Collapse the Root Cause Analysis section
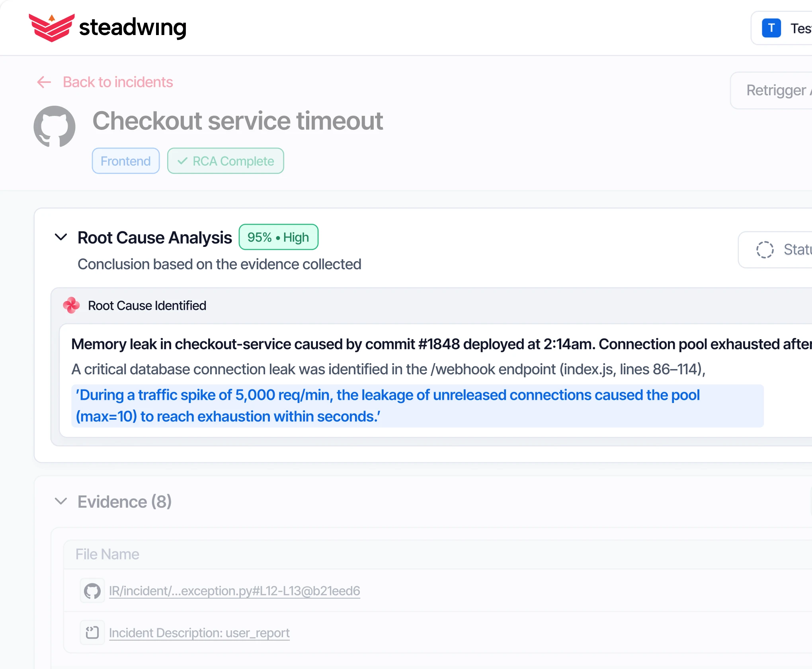Viewport: 812px width, 669px height. (x=61, y=237)
